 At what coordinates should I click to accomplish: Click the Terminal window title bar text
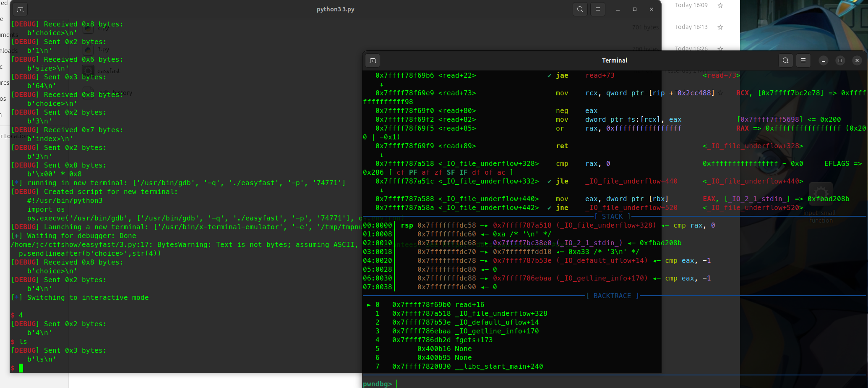pos(614,60)
